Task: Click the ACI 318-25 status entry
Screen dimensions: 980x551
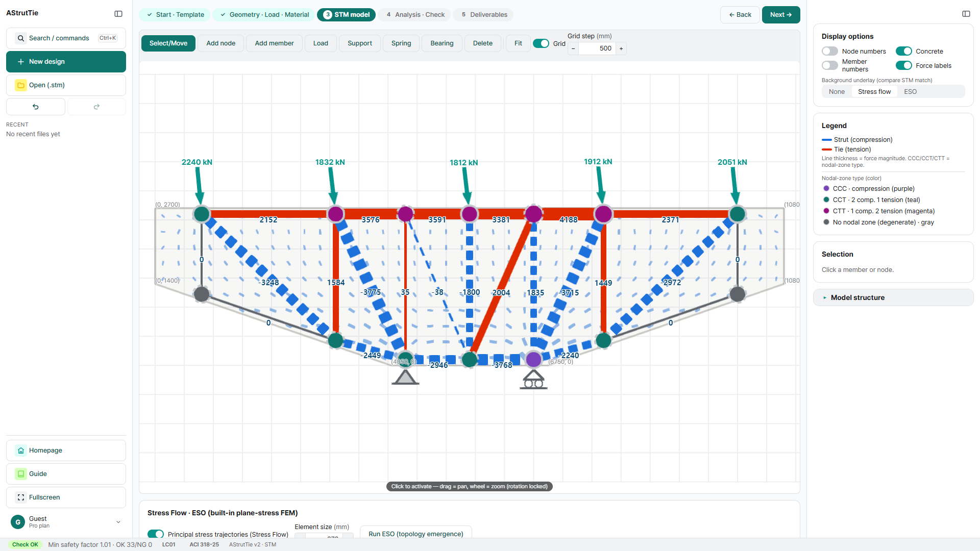Action: [x=204, y=544]
